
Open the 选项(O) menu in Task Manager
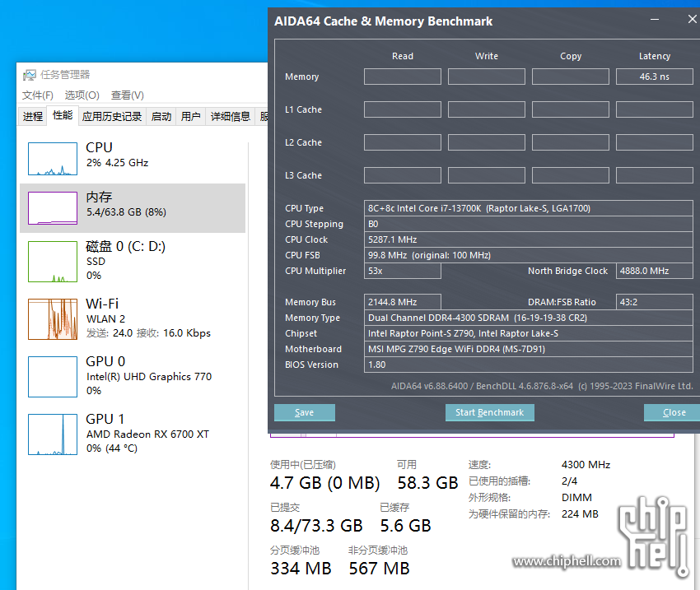[x=82, y=95]
